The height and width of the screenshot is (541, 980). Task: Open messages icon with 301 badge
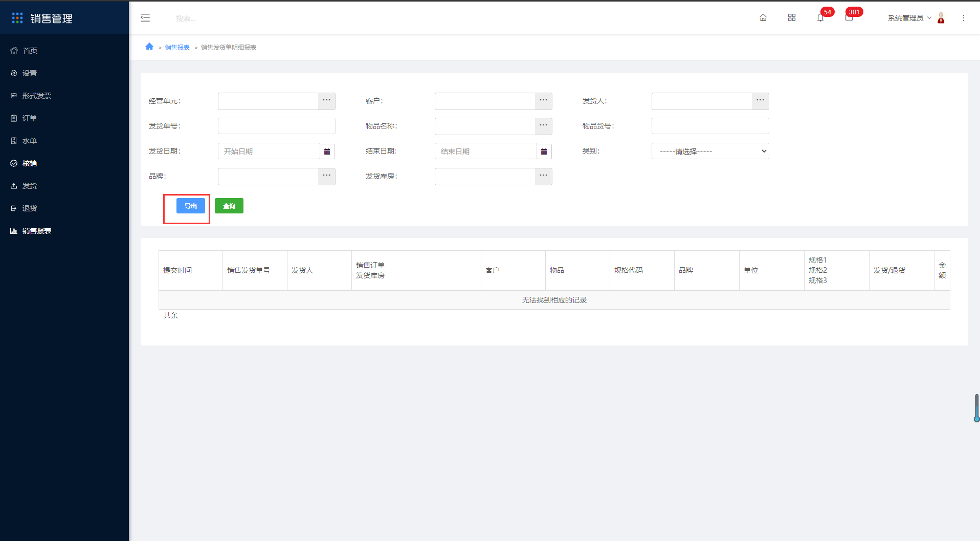click(849, 18)
